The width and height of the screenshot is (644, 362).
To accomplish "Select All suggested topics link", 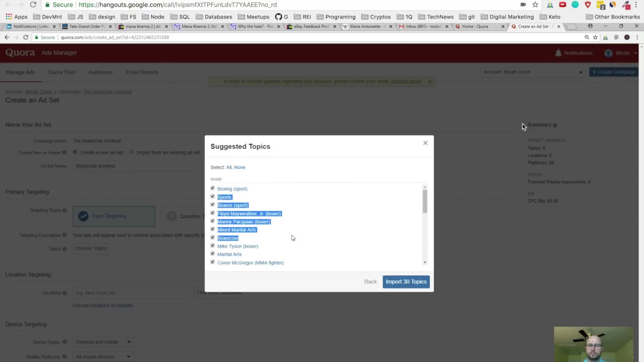I will (x=229, y=167).
